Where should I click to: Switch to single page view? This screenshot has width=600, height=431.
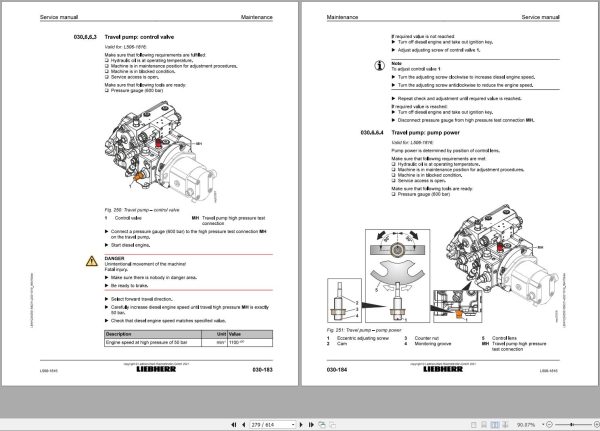click(x=473, y=424)
